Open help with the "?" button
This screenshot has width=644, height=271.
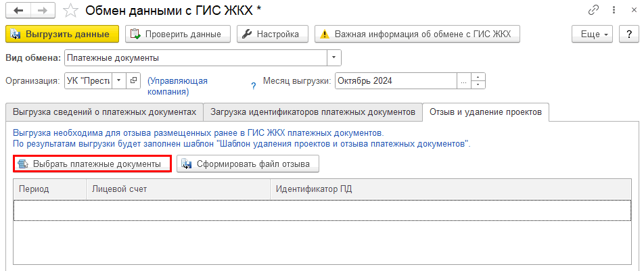click(x=626, y=34)
